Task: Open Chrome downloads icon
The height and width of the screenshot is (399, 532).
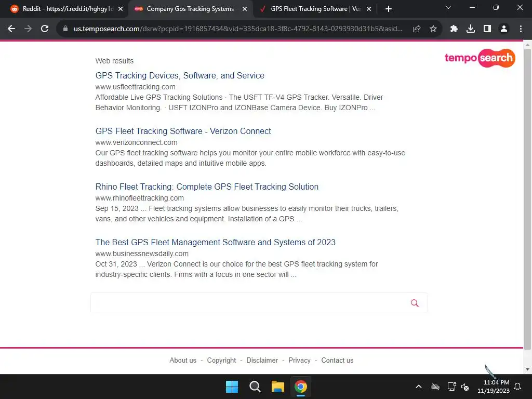Action: (x=471, y=29)
